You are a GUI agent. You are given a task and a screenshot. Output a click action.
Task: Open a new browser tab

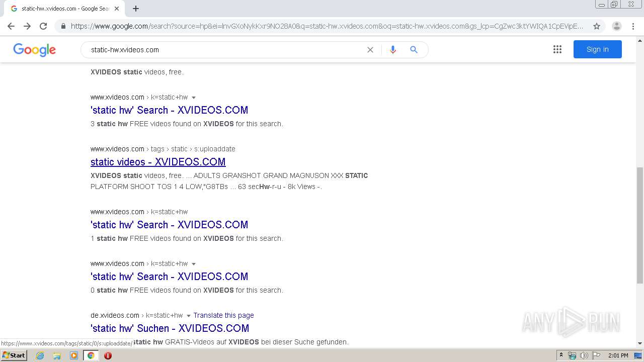click(136, 9)
